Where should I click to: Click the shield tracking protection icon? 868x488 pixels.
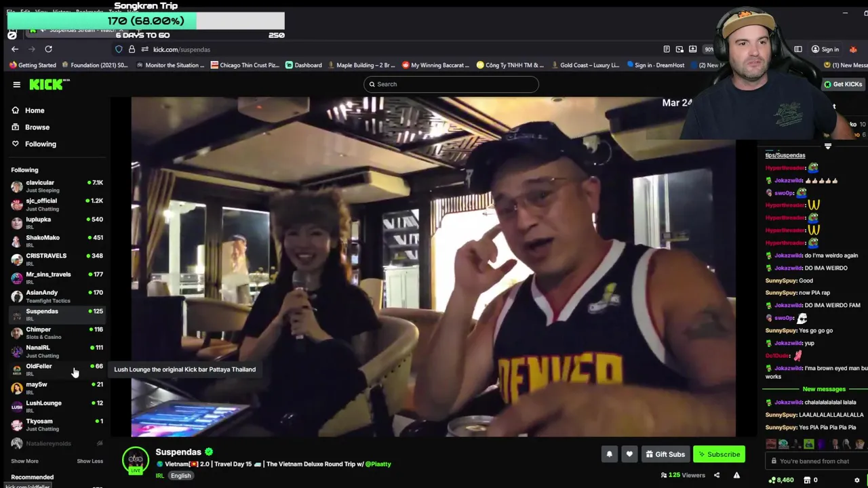coord(119,49)
